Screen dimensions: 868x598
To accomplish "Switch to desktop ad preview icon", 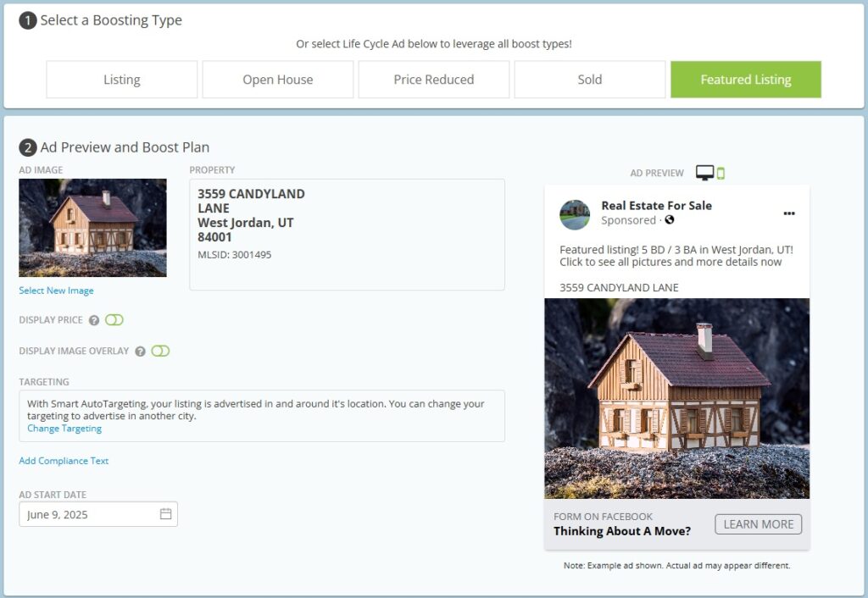I will (x=704, y=173).
